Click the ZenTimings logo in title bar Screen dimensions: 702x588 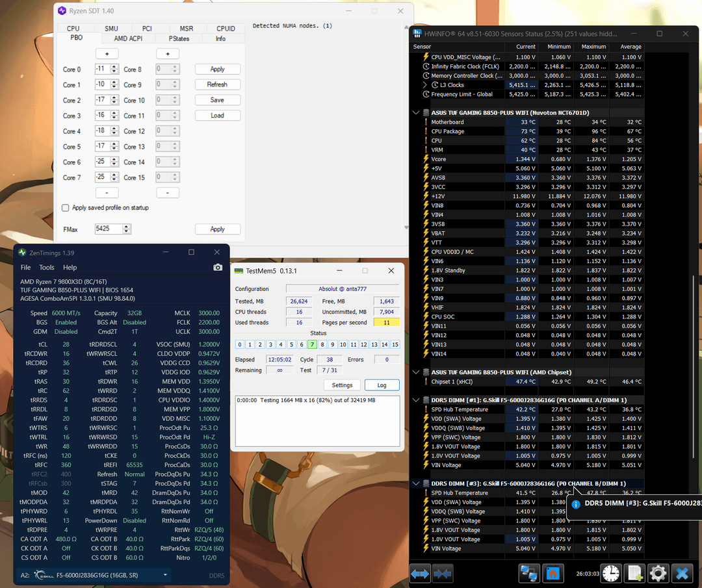pos(22,252)
